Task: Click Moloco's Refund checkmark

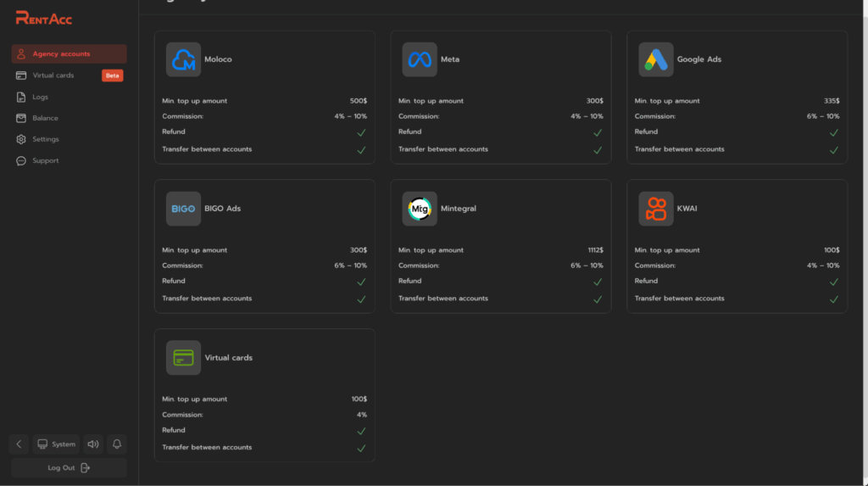Action: (361, 132)
